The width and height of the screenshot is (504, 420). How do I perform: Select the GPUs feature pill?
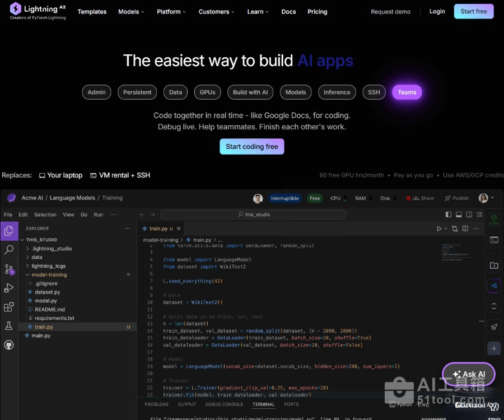207,92
